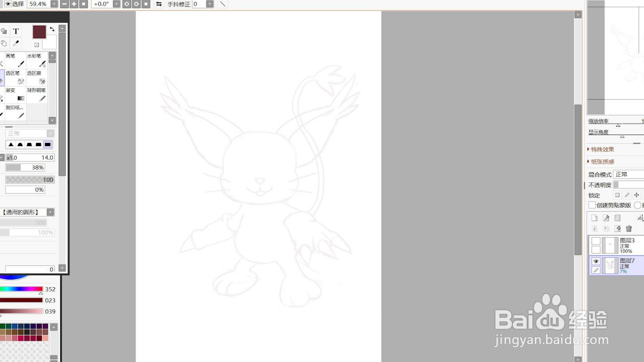644x362 pixels.
Task: Adjust the saturation slider showing 023
Action: (x=21, y=300)
